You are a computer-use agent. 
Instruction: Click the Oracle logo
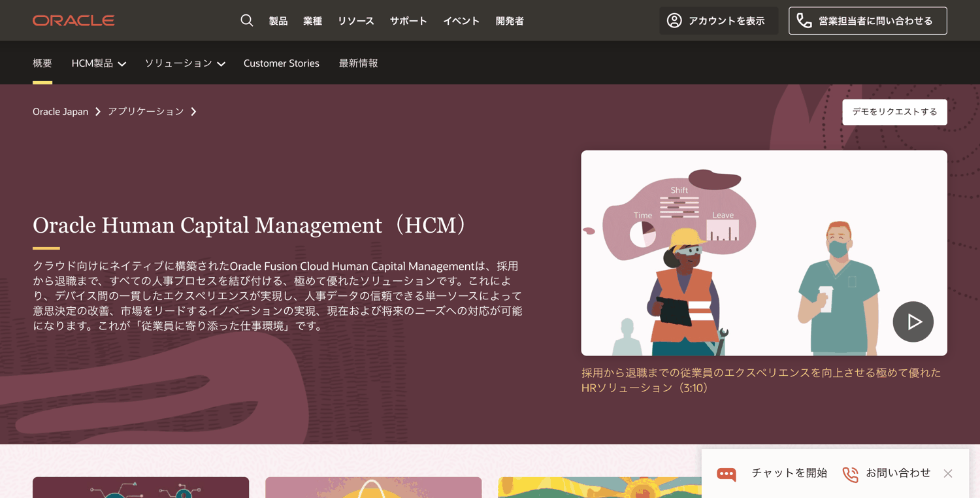coord(73,21)
